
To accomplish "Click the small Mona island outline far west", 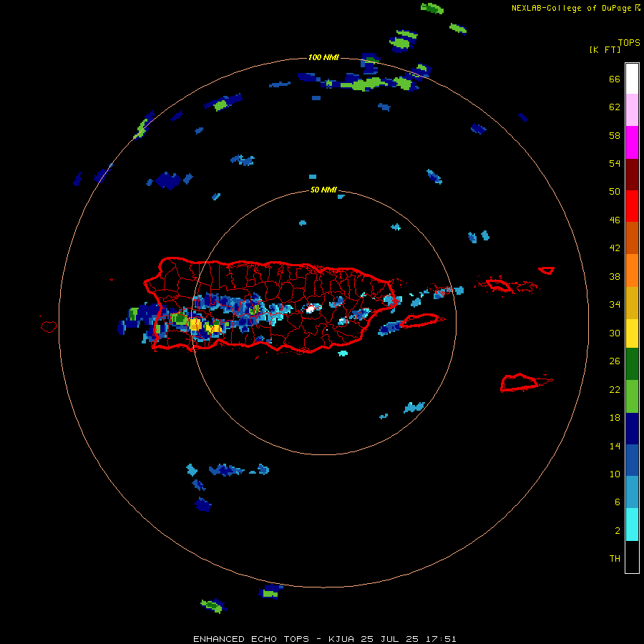I will coord(49,326).
